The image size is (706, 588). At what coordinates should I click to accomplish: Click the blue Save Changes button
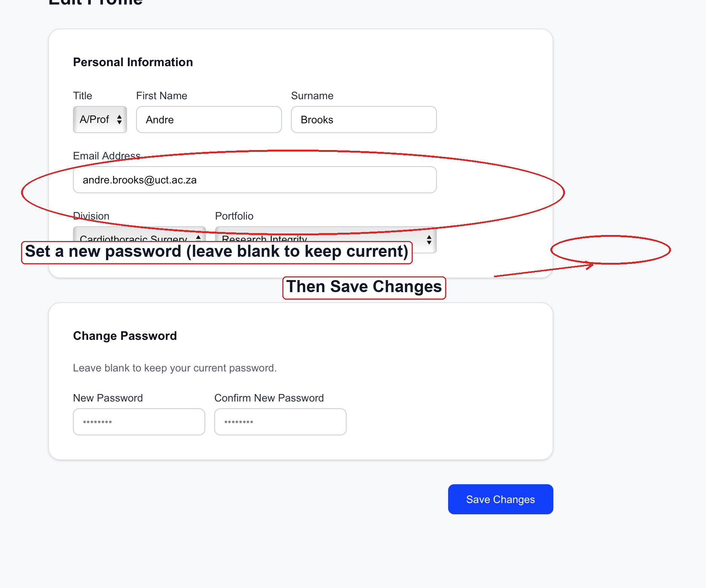click(x=501, y=499)
